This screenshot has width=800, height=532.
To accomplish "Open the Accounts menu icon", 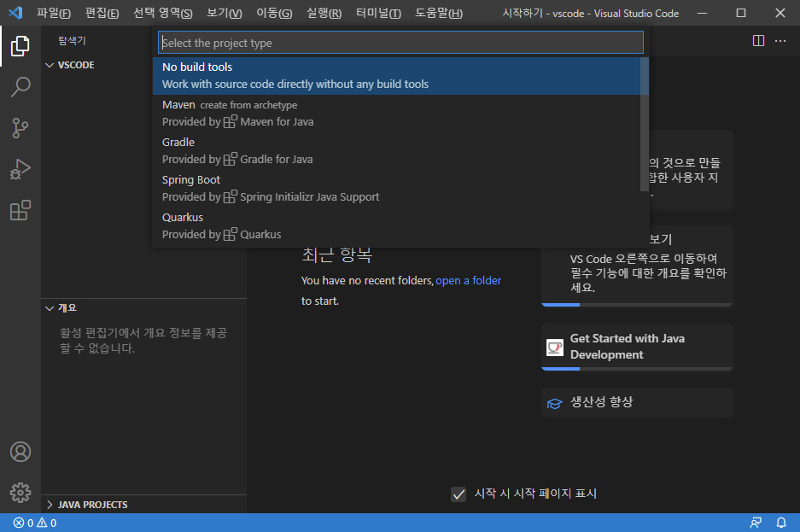I will [20, 452].
